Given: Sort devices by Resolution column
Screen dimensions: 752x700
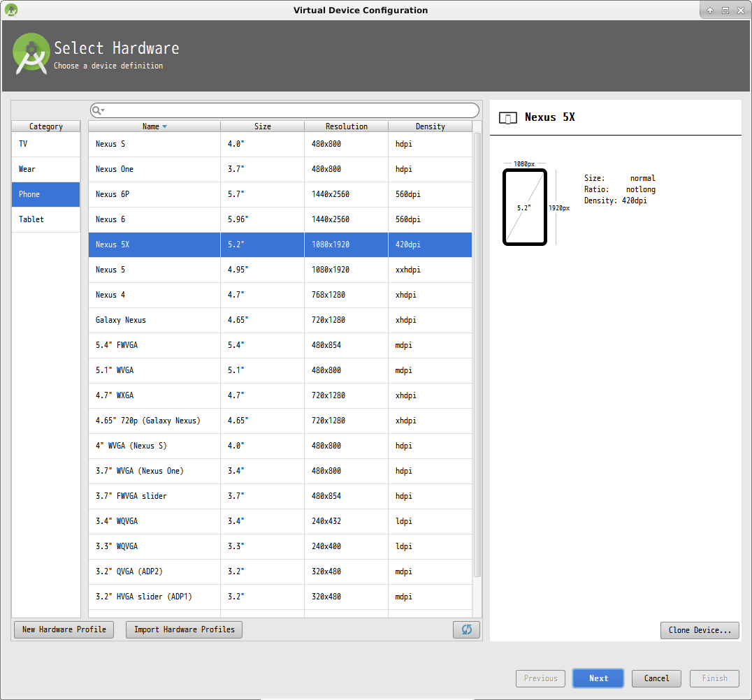Looking at the screenshot, I should click(x=346, y=126).
